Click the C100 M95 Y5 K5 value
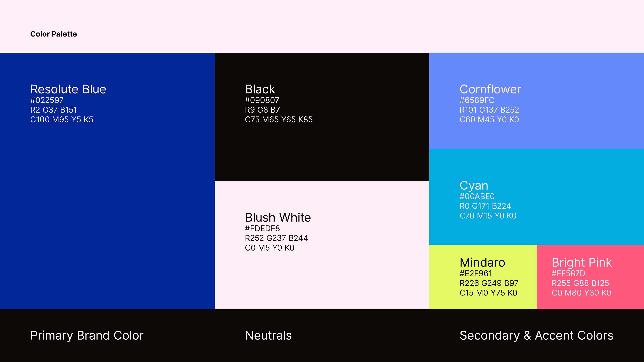Screen dimensions: 644x362 click(x=62, y=120)
